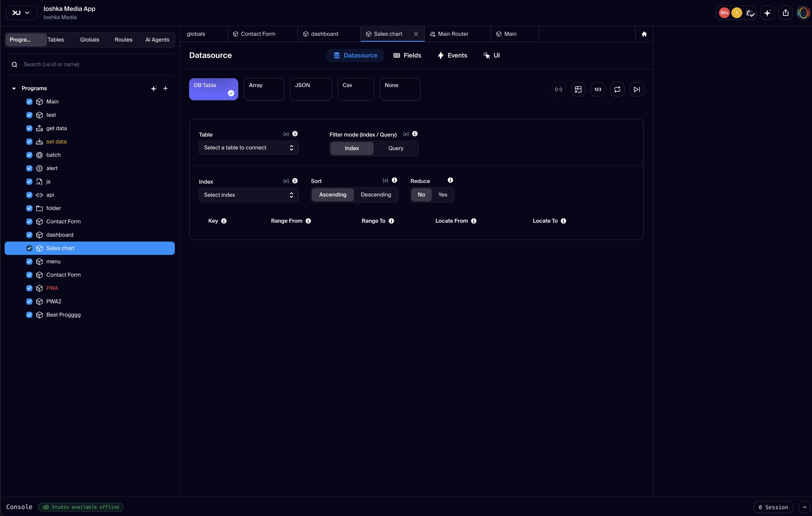This screenshot has width=812, height=516.
Task: Click the home icon in tab bar
Action: [644, 34]
